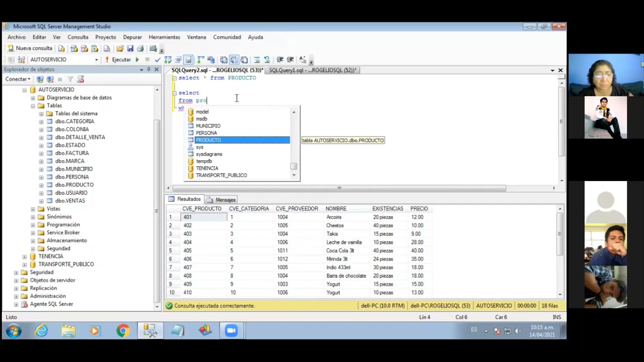The height and width of the screenshot is (362, 644).
Task: Expand the dbo.PRODUCTO table node
Action: click(x=41, y=185)
